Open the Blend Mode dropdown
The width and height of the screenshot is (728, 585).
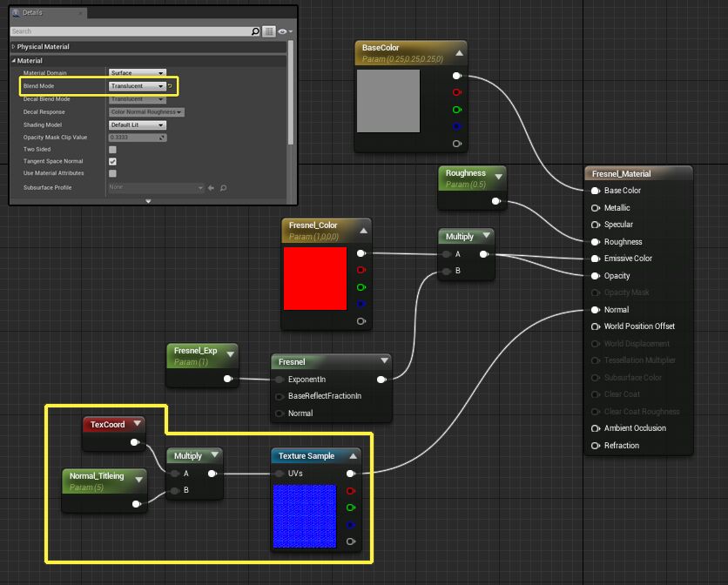[x=137, y=86]
